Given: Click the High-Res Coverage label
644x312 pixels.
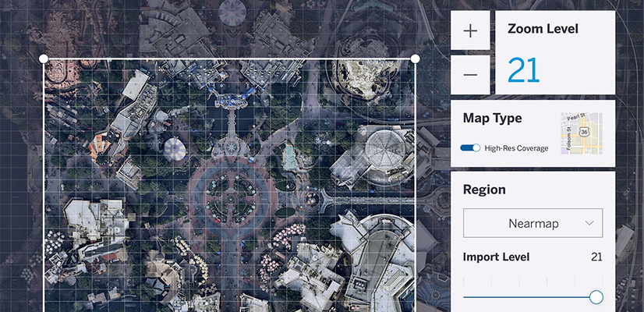Looking at the screenshot, I should click(x=516, y=148).
